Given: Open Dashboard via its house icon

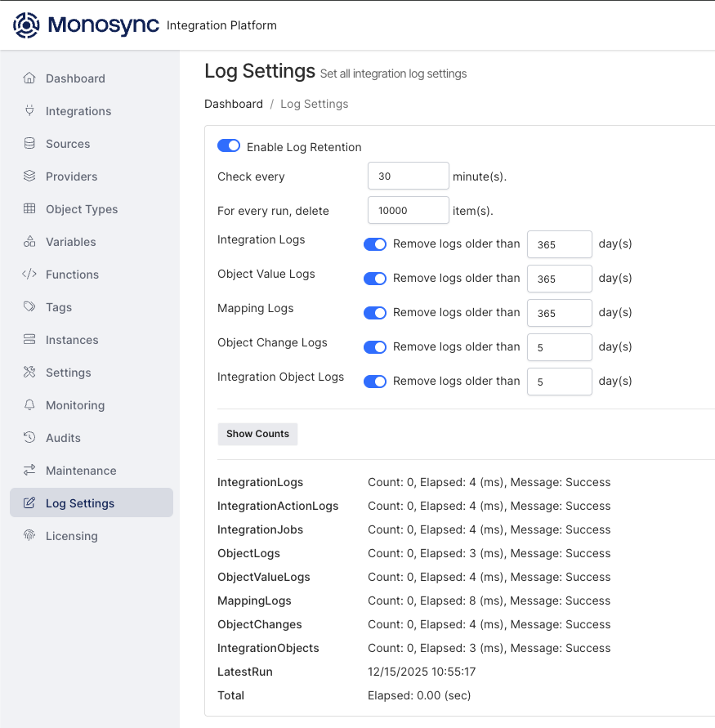Looking at the screenshot, I should pyautogui.click(x=29, y=78).
